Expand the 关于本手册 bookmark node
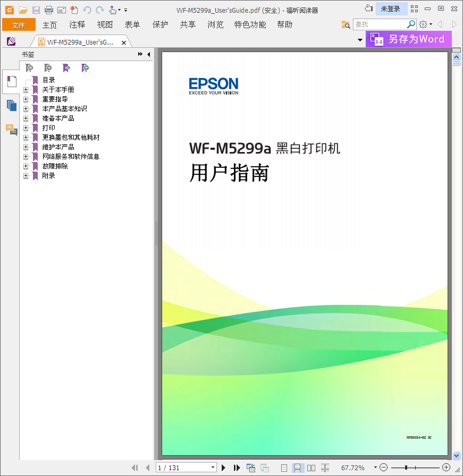This screenshot has height=476, width=463. 26,90
